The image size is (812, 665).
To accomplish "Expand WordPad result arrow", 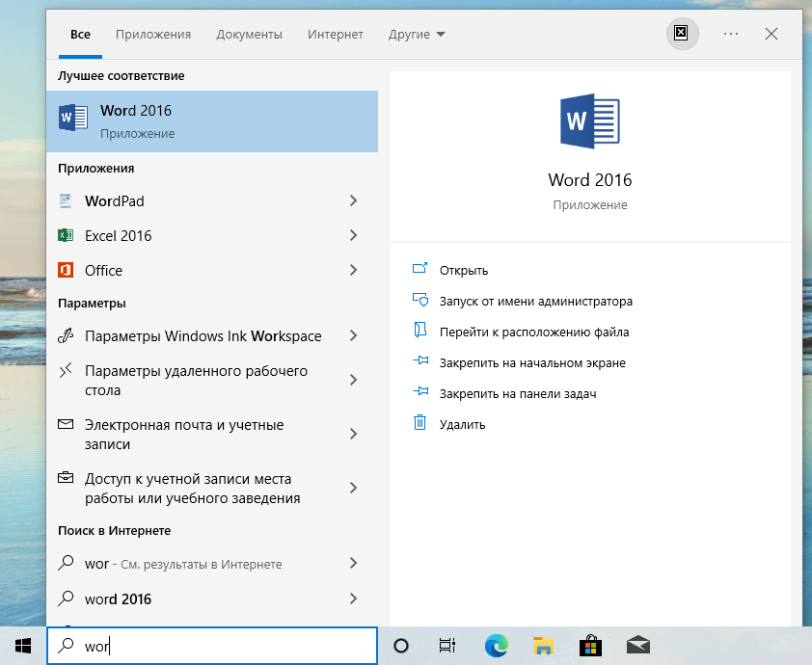I will [354, 200].
